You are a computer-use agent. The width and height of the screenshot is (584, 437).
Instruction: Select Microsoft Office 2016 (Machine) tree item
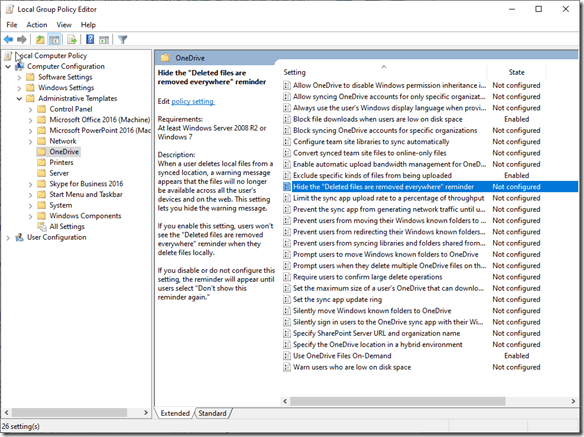point(99,120)
